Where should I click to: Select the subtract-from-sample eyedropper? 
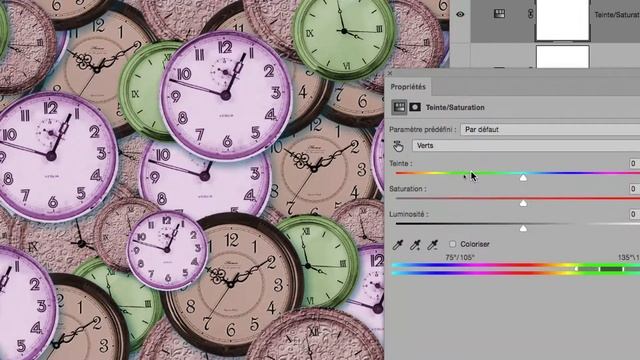click(432, 244)
